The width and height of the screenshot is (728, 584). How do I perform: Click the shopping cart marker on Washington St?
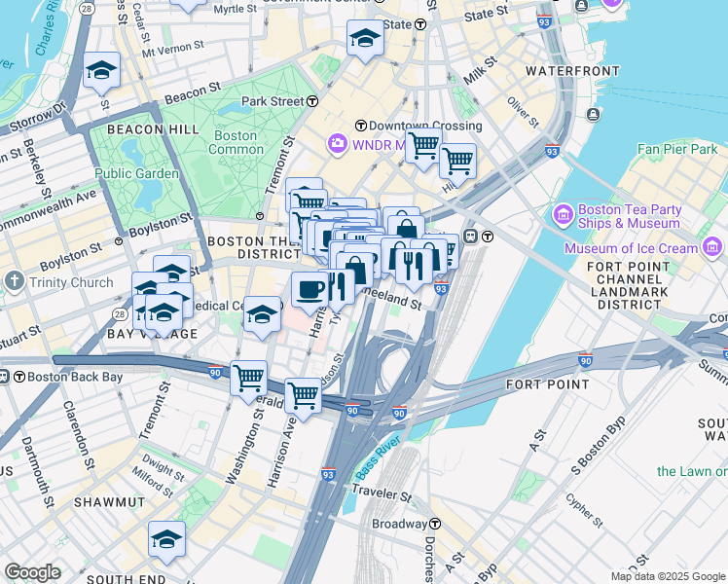pos(248,382)
